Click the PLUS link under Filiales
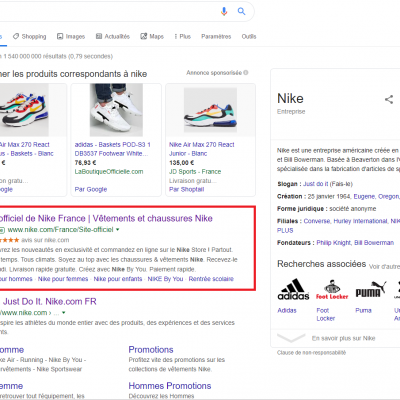The width and height of the screenshot is (400, 400). coord(285,230)
